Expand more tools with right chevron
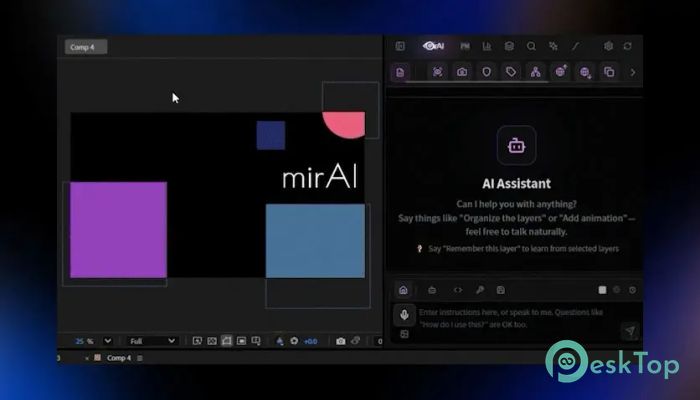 633,72
